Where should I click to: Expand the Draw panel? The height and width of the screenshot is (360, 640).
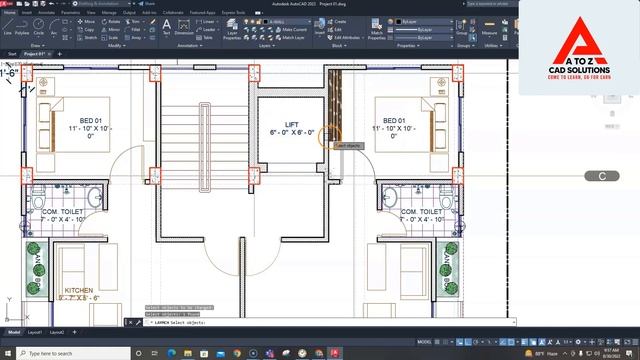click(x=38, y=46)
